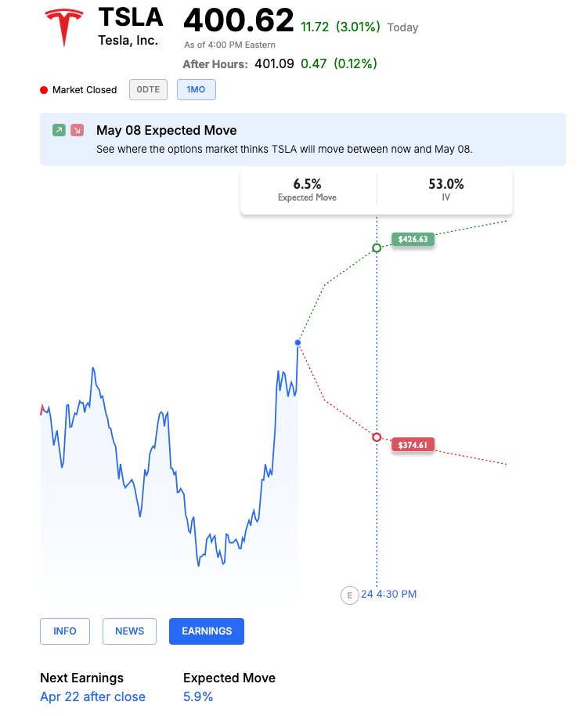Click the green upper expected-move circle
The width and height of the screenshot is (588, 716).
377,248
